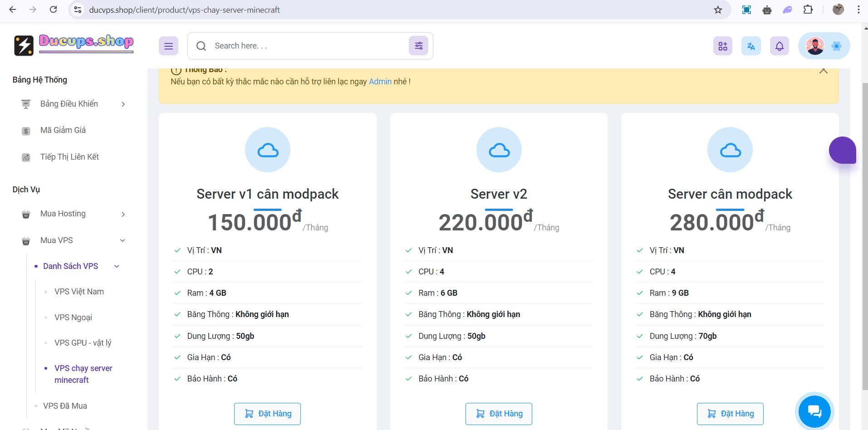The height and width of the screenshot is (430, 868).
Task: Close the yellow notification banner
Action: coord(824,70)
